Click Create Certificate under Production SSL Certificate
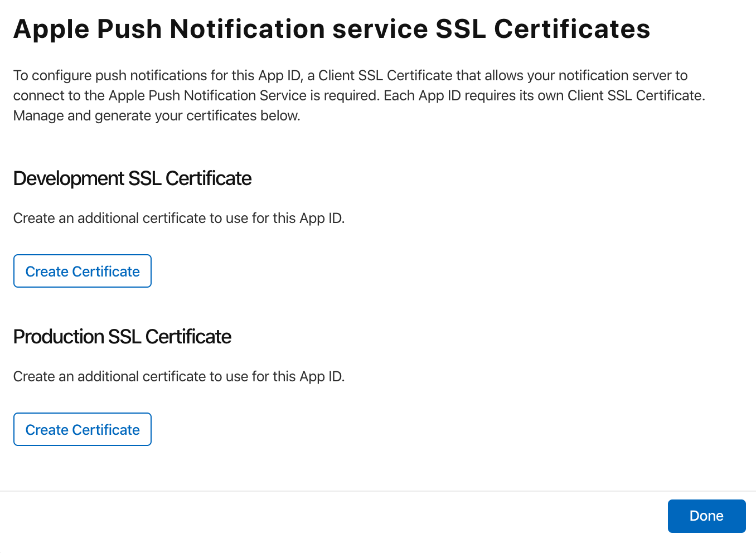This screenshot has width=756, height=553. coord(82,429)
